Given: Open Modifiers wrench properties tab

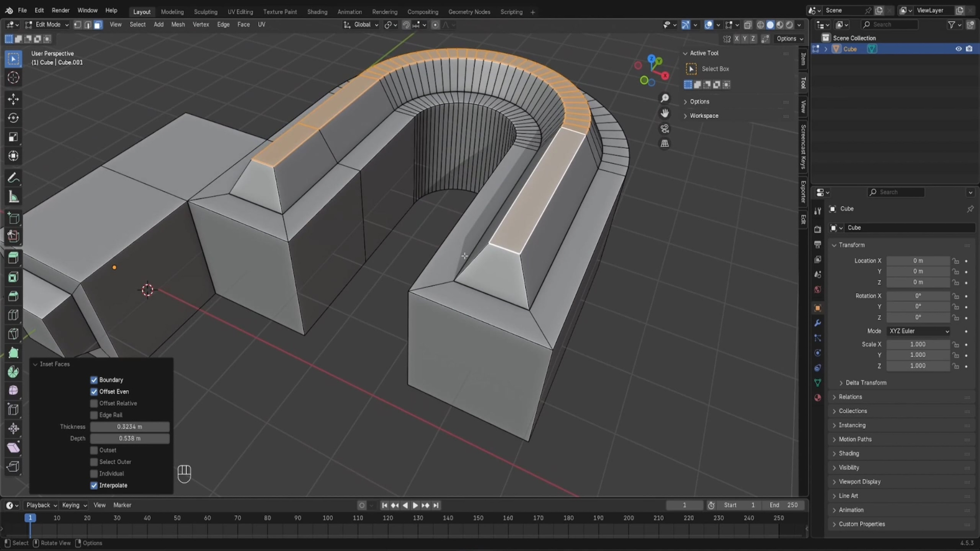Looking at the screenshot, I should pos(818,323).
